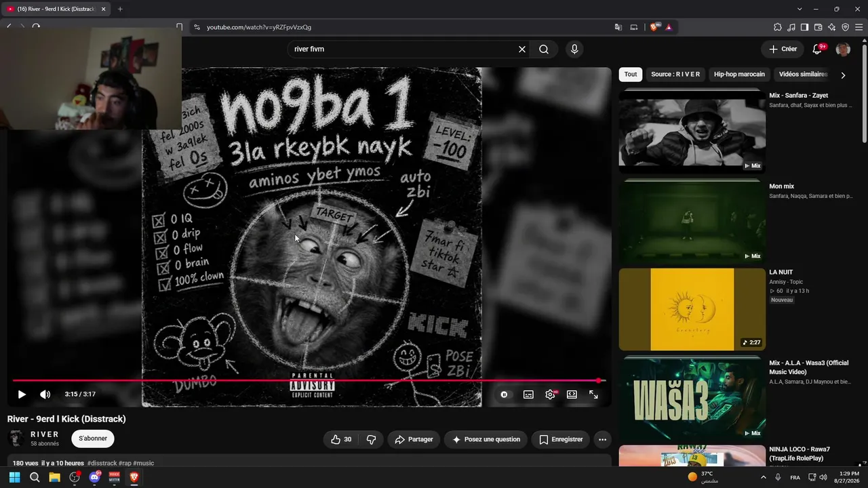The width and height of the screenshot is (868, 488).
Task: Dislike the video with thumbs down
Action: [371, 439]
